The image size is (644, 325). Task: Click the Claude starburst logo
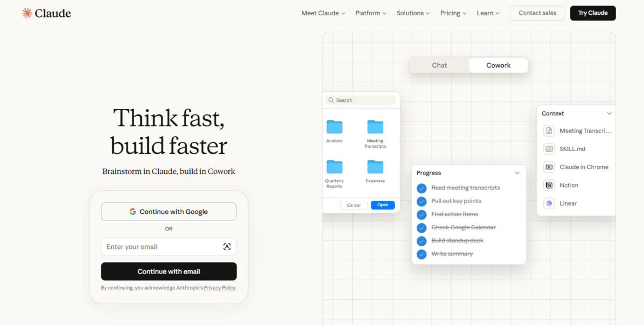pos(27,13)
